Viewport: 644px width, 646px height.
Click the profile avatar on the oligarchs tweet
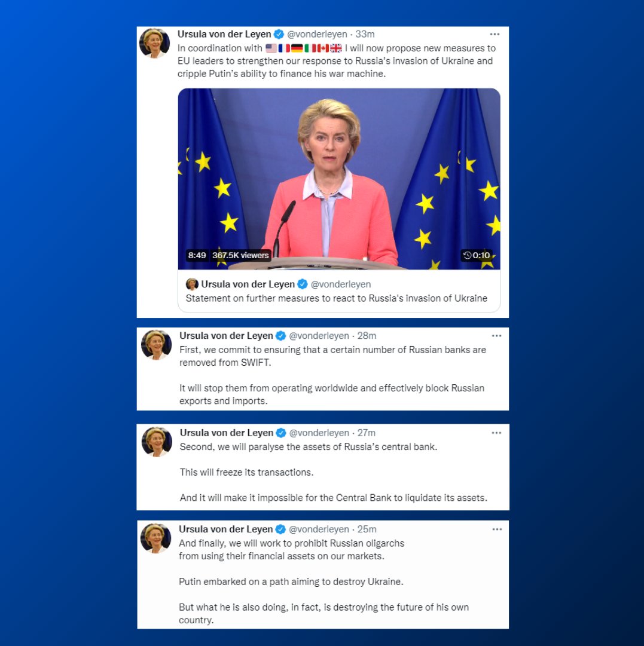click(155, 538)
